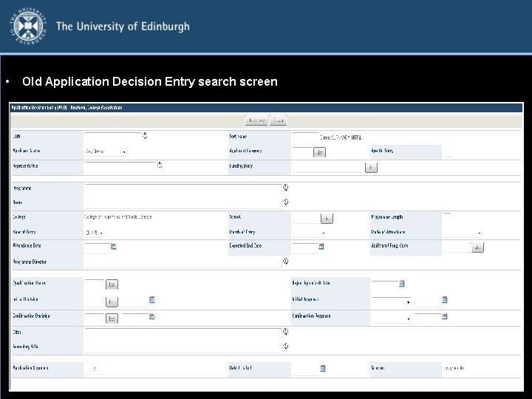Viewport: 532px width, 399px height.
Task: Focus the Expected End Date input field
Action: coord(305,248)
